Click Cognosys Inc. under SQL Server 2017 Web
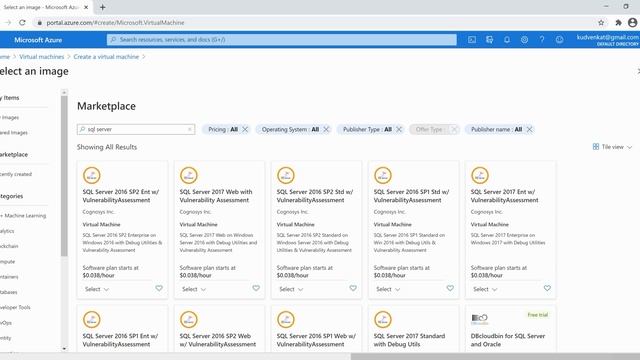 tap(196, 212)
